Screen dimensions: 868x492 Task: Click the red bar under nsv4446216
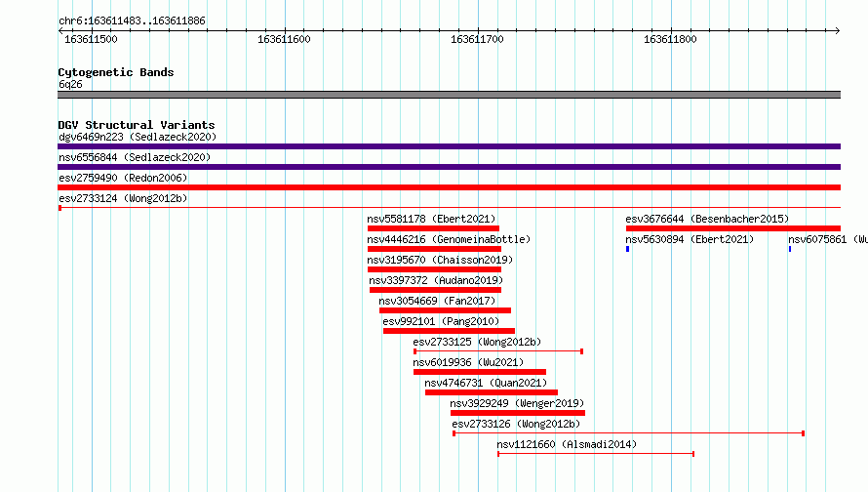435,249
